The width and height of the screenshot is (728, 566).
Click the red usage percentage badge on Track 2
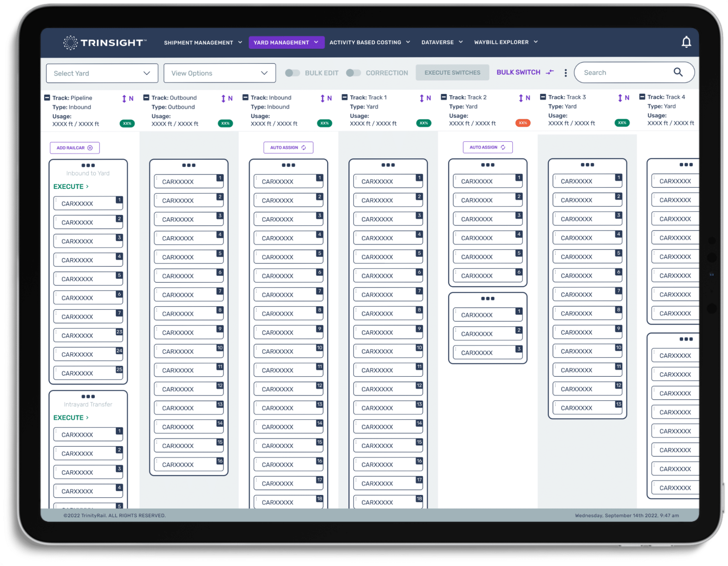(523, 123)
